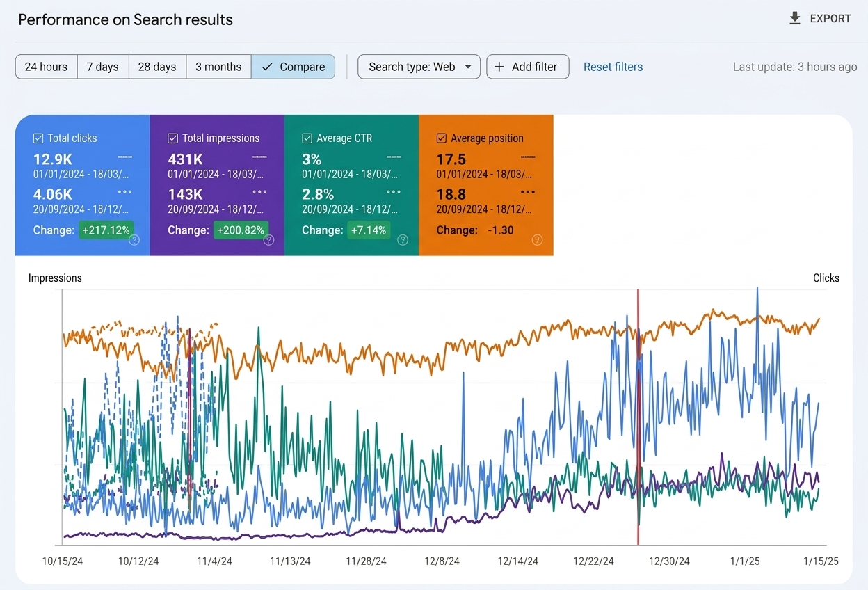Click three-dot icon beside 4.06K clicks
This screenshot has height=590, width=868.
tap(124, 192)
